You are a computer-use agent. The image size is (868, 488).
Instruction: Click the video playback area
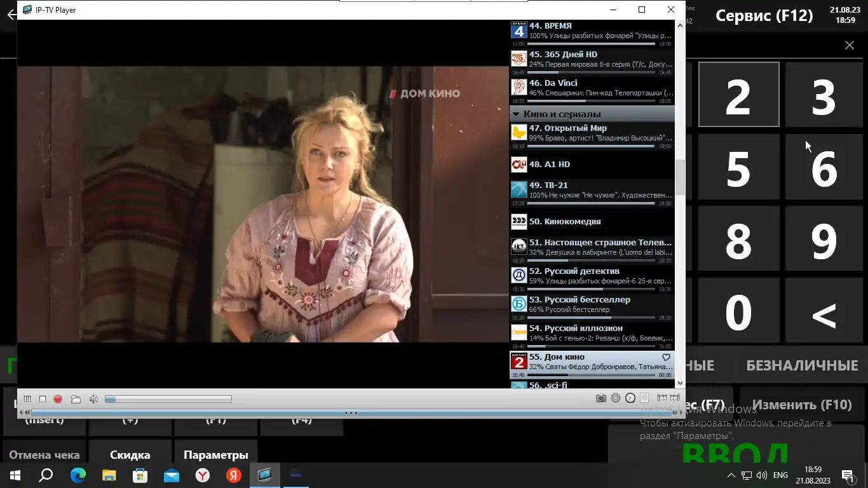pos(262,203)
